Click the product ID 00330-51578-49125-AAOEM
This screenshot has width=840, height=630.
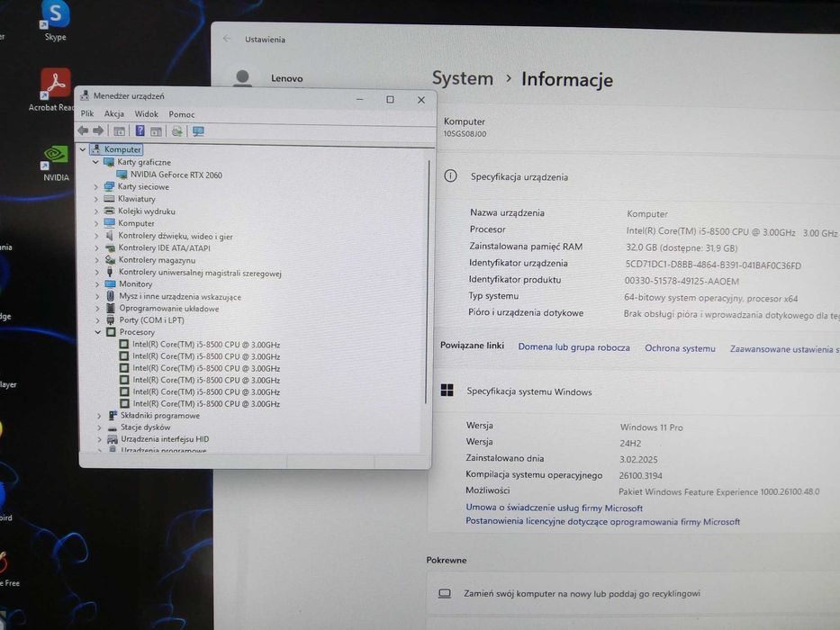pyautogui.click(x=682, y=281)
